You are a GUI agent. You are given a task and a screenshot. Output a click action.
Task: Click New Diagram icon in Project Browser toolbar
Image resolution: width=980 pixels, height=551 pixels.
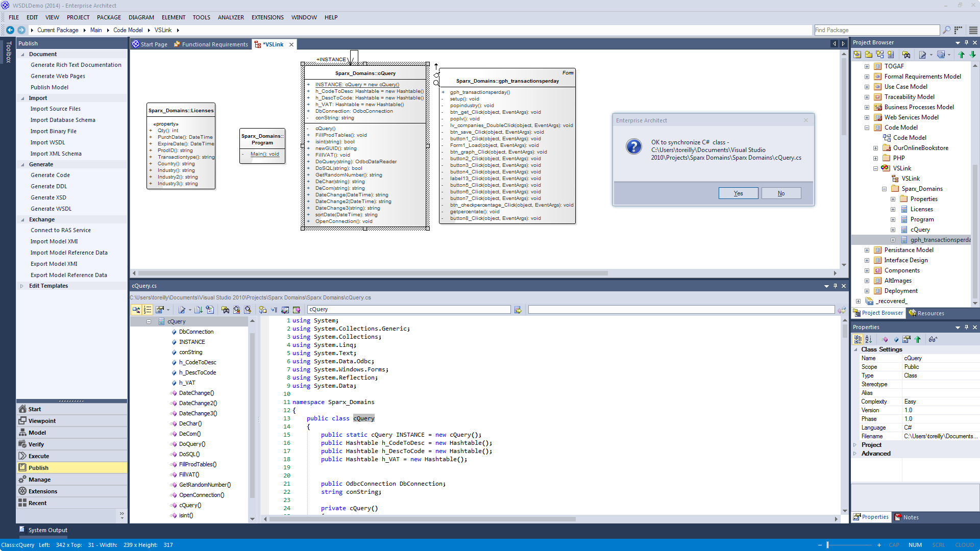click(879, 55)
